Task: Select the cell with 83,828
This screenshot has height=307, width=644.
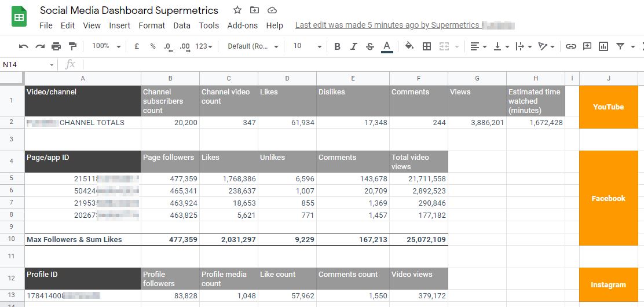Action: coord(170,295)
